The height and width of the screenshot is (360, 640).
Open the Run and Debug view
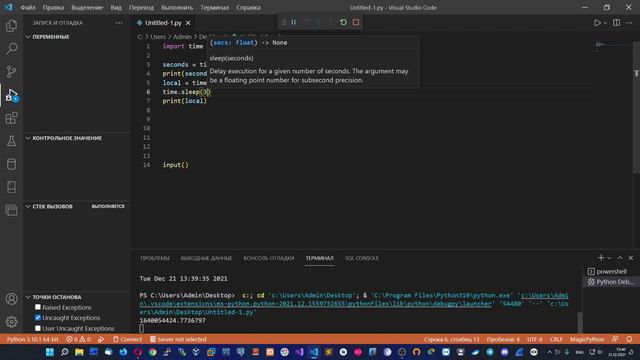[x=11, y=95]
